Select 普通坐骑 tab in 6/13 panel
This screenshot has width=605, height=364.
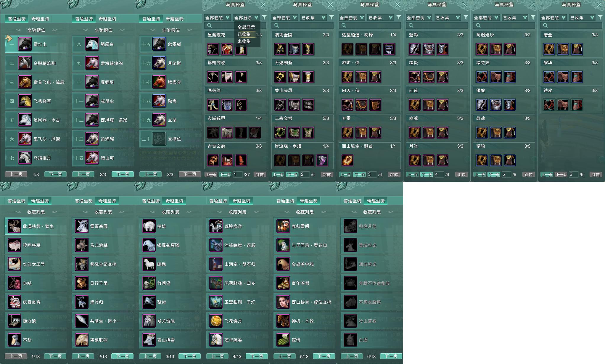tap(353, 201)
